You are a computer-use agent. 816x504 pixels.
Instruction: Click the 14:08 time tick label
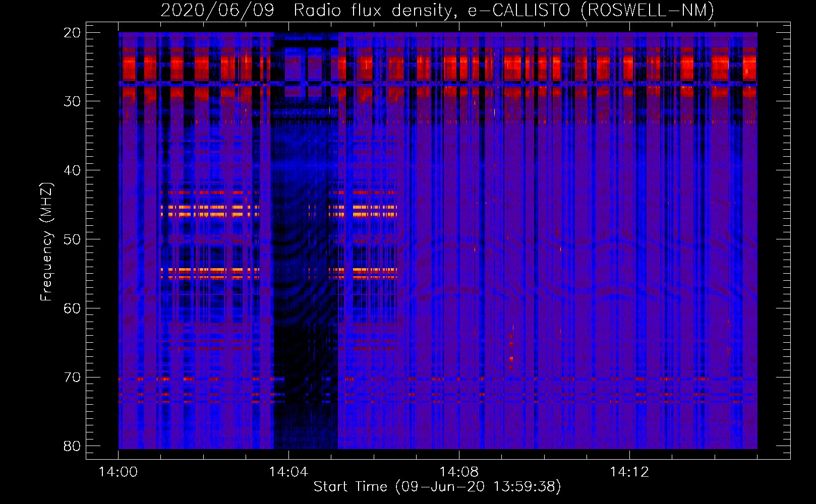[459, 472]
